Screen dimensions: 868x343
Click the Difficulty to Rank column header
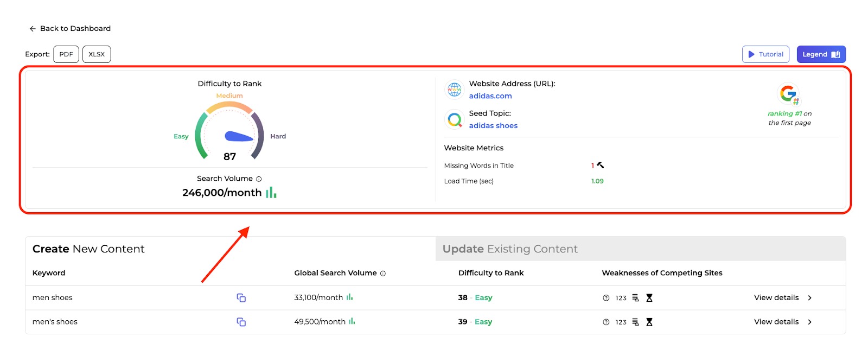[x=491, y=273]
